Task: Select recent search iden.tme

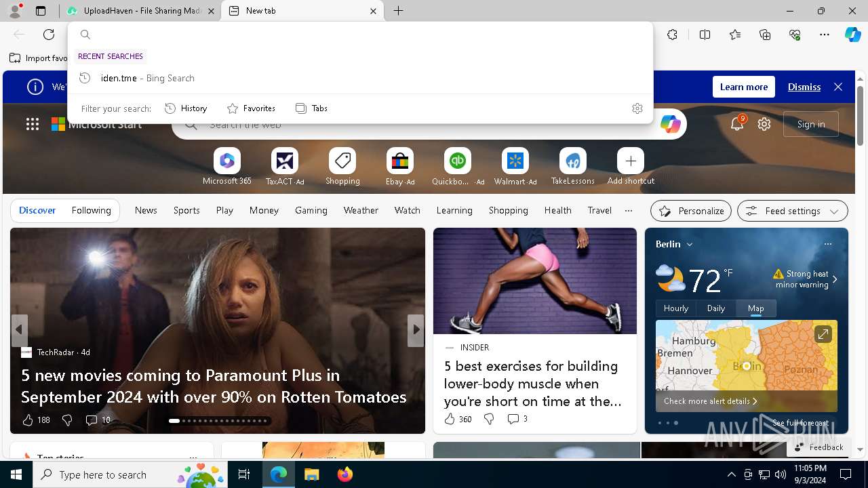Action: [x=361, y=78]
